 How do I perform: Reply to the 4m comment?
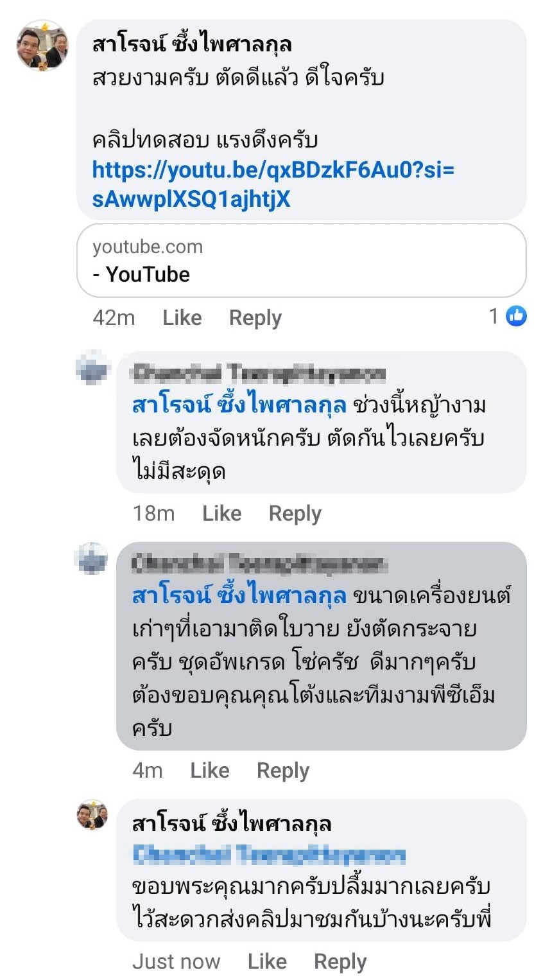point(283,771)
